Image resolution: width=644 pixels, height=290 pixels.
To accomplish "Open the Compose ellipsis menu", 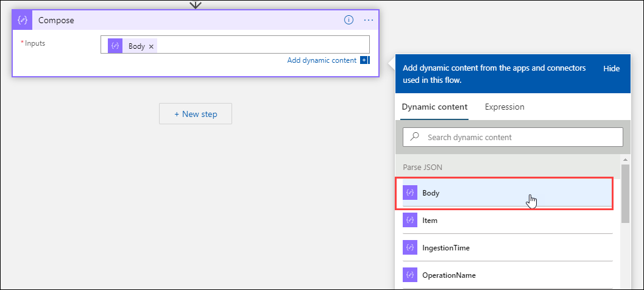I will [369, 20].
